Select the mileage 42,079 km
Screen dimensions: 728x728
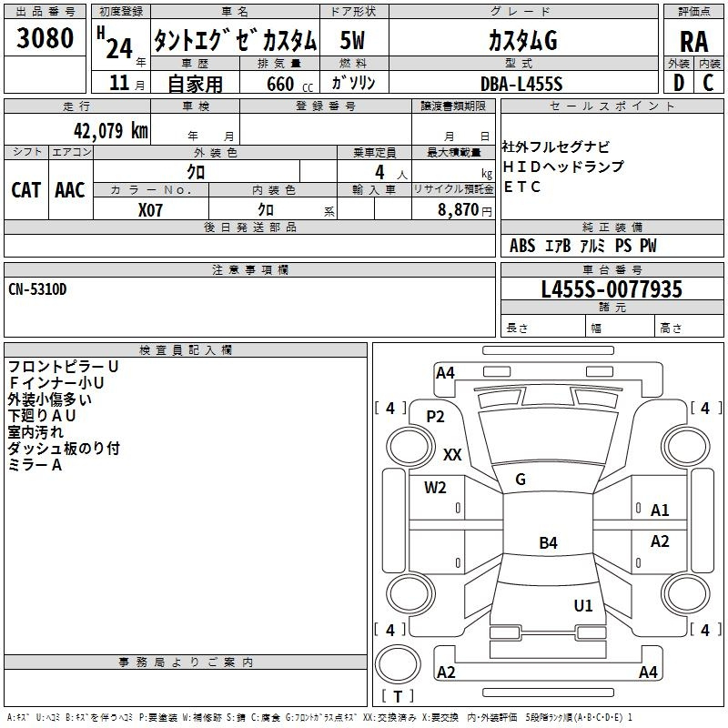(x=111, y=130)
